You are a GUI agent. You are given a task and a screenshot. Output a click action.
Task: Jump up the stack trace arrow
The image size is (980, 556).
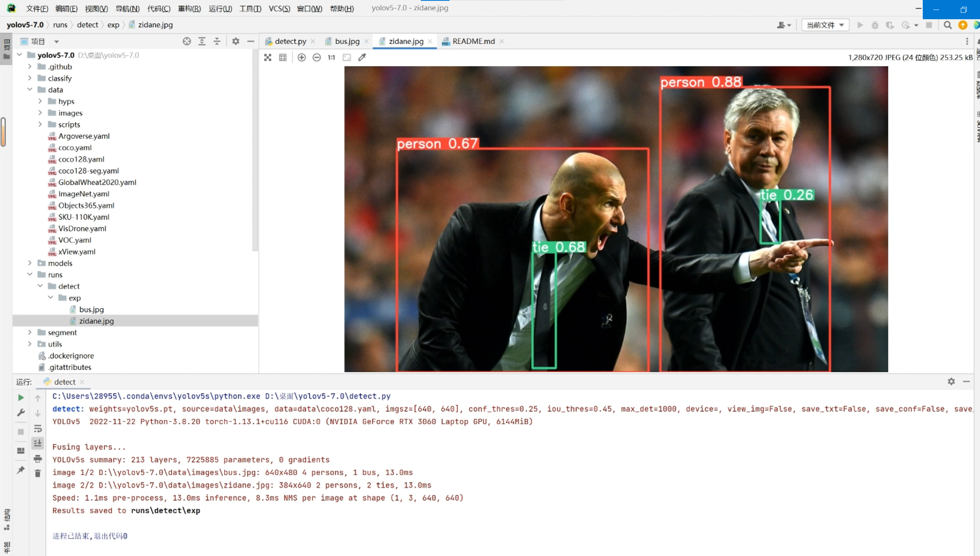click(x=38, y=398)
